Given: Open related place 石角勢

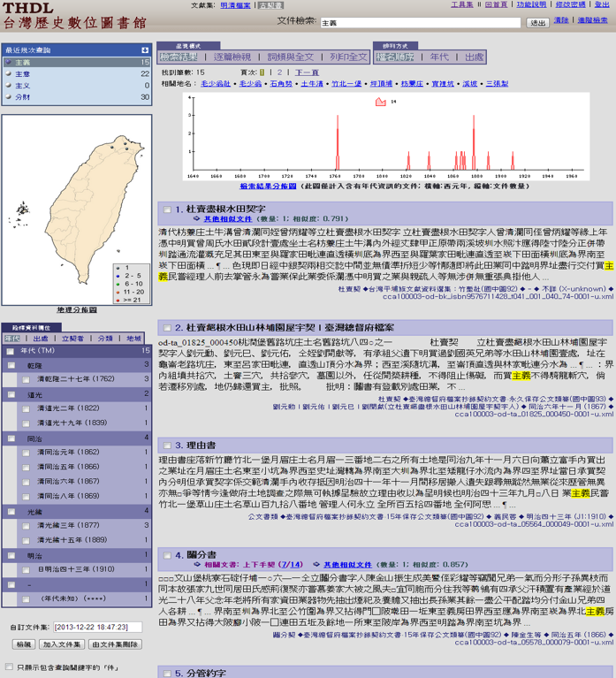Looking at the screenshot, I should [281, 84].
